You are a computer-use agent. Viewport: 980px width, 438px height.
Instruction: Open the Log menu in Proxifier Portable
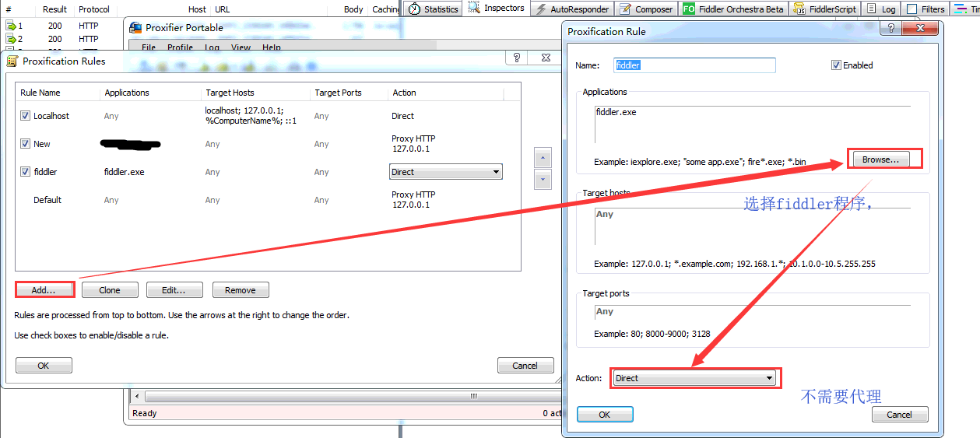[212, 47]
